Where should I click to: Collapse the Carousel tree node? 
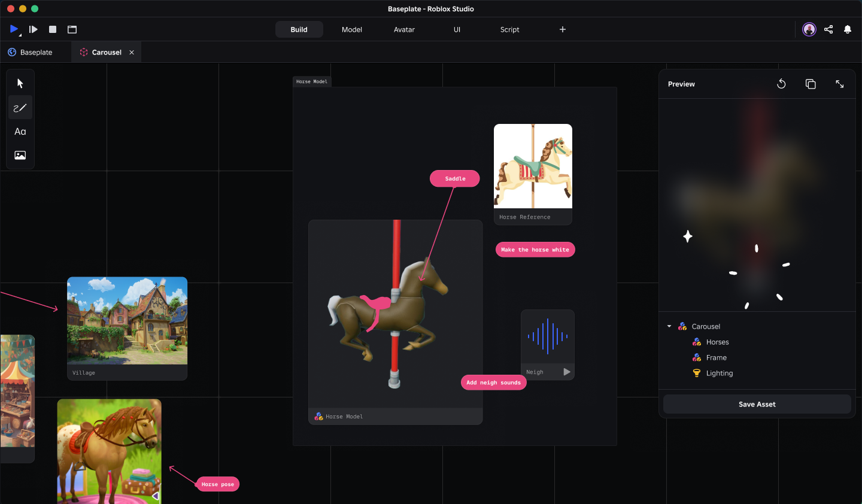(669, 326)
